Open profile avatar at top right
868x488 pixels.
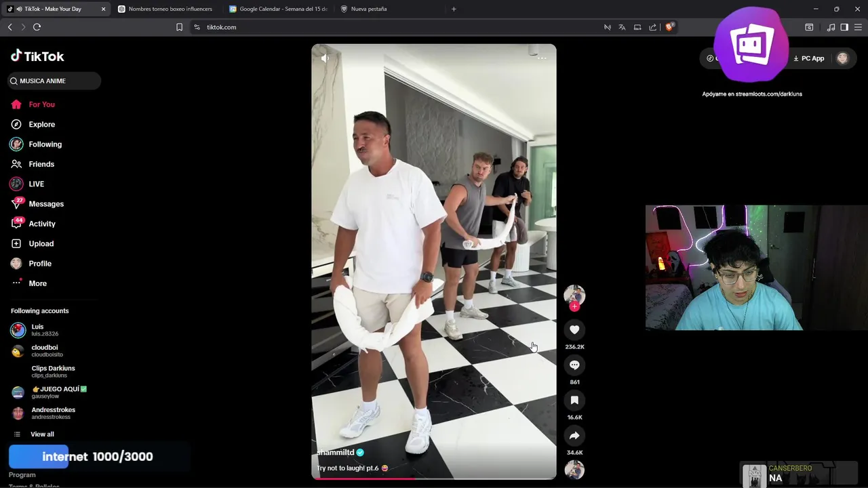point(842,58)
